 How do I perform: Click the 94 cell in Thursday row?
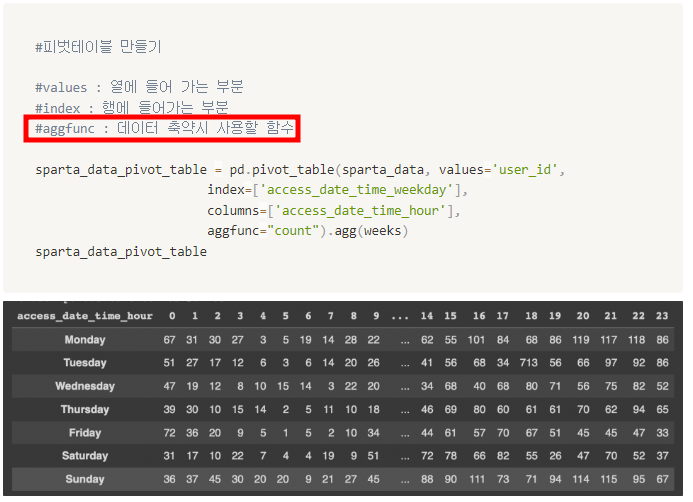coord(639,409)
